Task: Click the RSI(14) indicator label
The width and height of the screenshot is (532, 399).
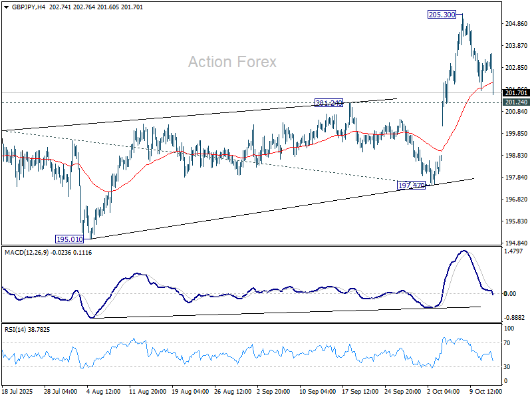Action: pyautogui.click(x=17, y=329)
